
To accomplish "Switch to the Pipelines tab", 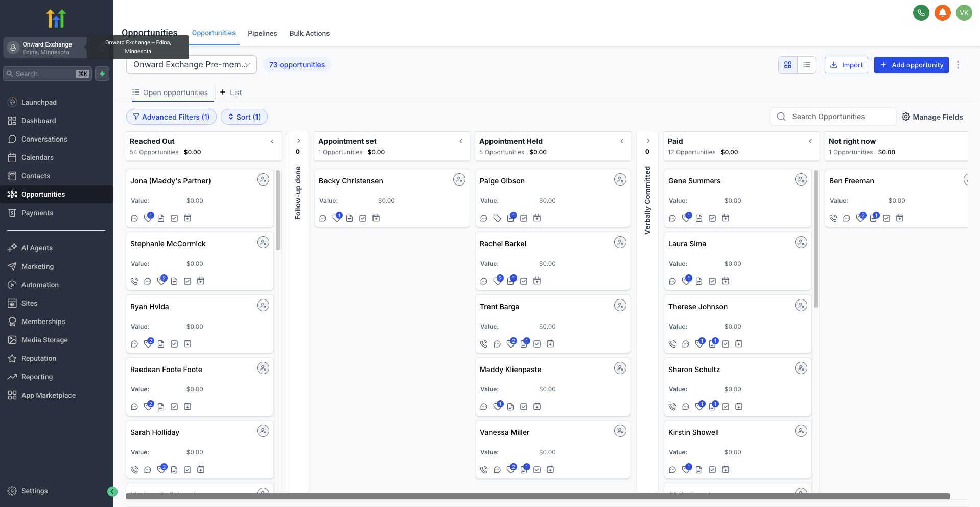I will [x=263, y=33].
